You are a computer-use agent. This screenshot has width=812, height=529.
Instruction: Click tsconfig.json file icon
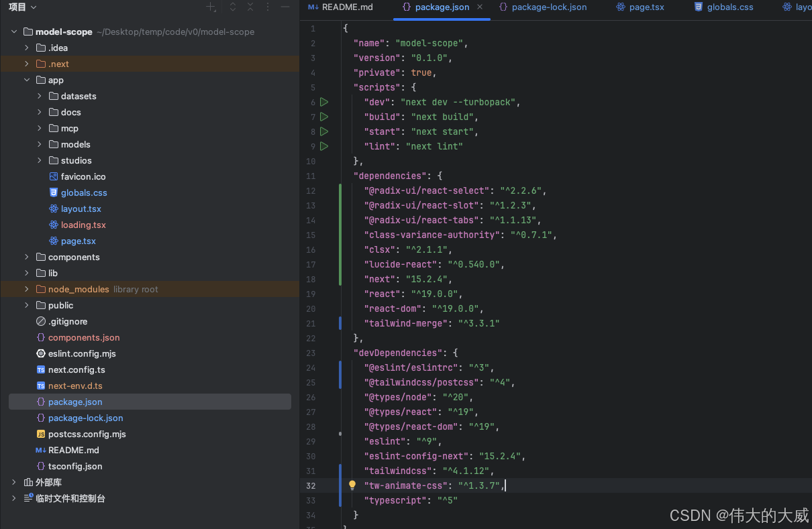click(x=41, y=466)
